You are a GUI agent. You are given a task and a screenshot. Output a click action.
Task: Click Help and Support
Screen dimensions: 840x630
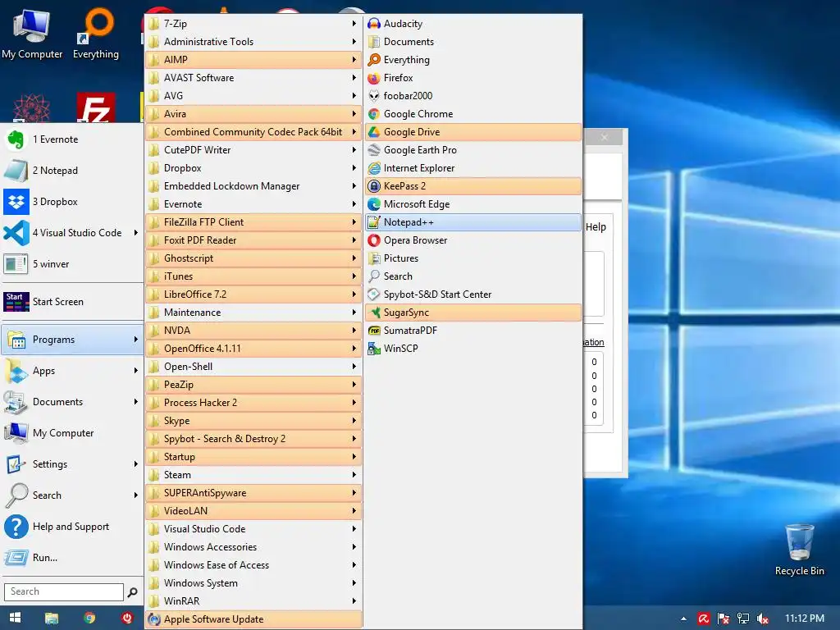[72, 527]
